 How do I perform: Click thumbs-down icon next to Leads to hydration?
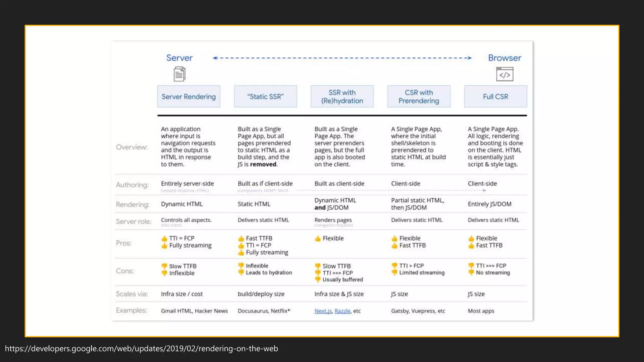click(x=241, y=273)
